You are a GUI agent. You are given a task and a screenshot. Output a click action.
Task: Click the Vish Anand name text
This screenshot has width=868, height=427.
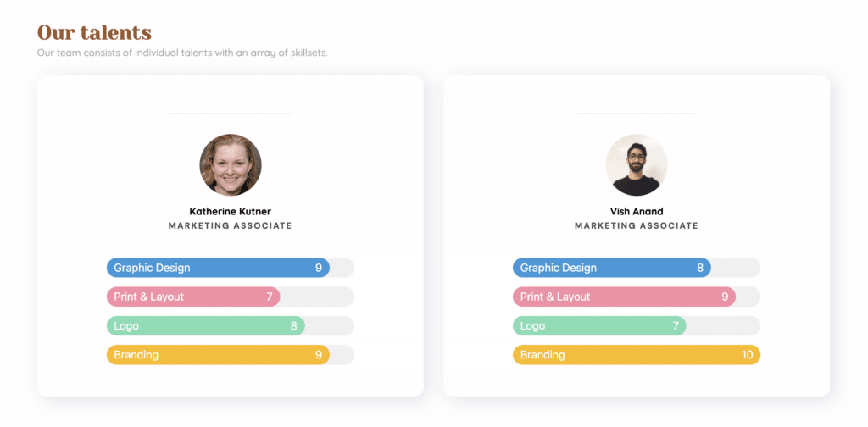[637, 211]
